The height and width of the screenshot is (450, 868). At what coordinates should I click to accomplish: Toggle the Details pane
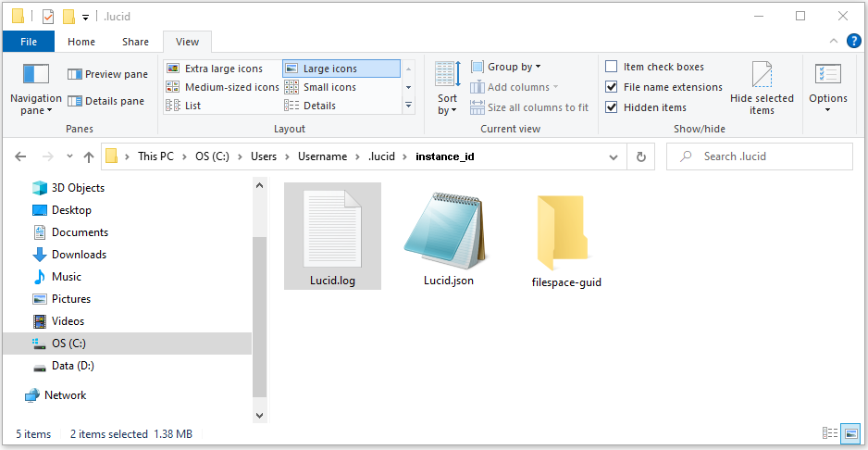pyautogui.click(x=106, y=101)
